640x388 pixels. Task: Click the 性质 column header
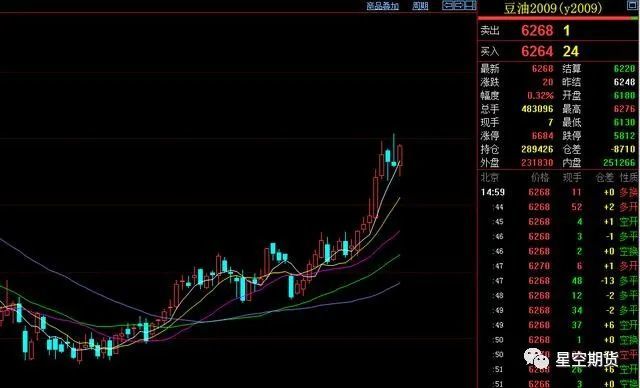629,177
